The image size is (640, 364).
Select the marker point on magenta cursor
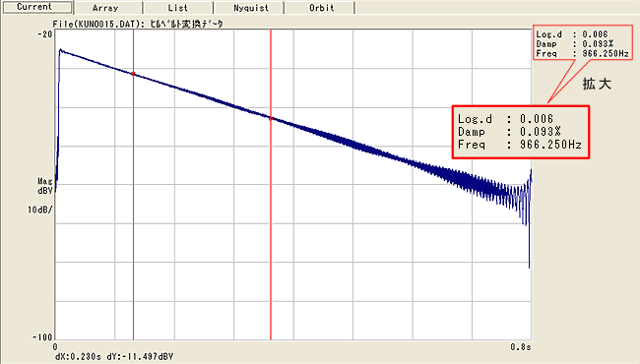click(134, 74)
